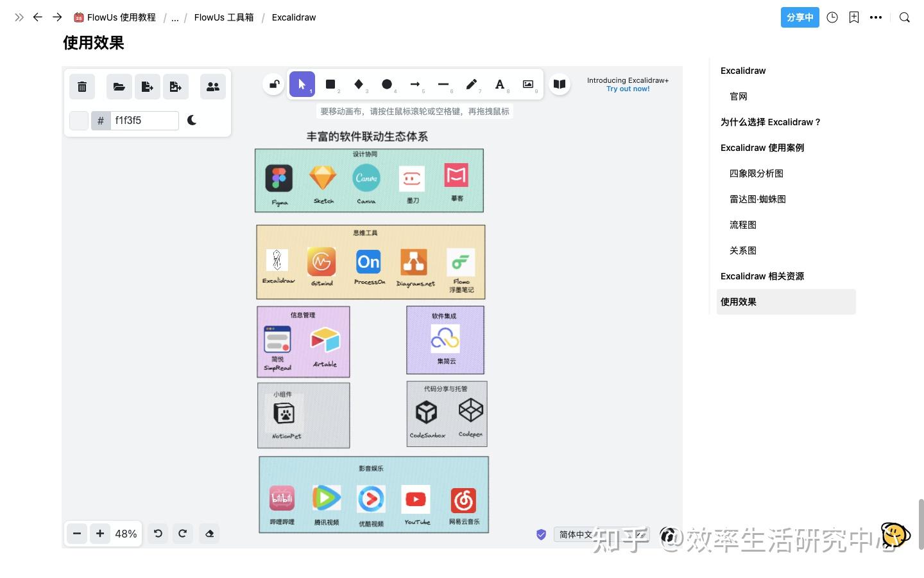Open the more options ellipsis menu
This screenshot has height=578, width=924.
point(876,17)
